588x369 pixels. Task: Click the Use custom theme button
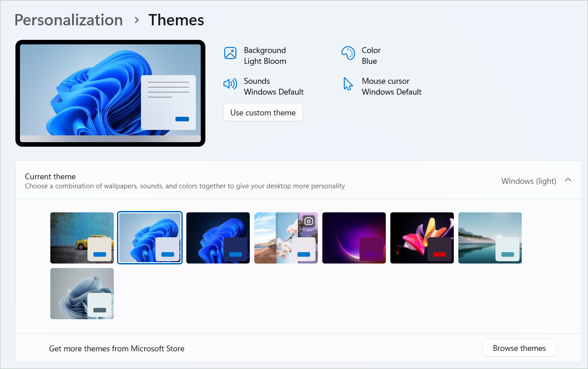[x=263, y=112]
